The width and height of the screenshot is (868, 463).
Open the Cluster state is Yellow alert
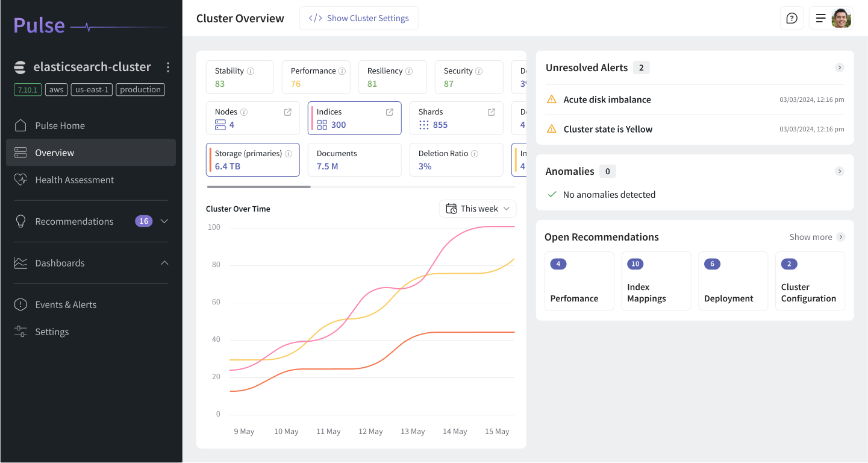(x=695, y=129)
